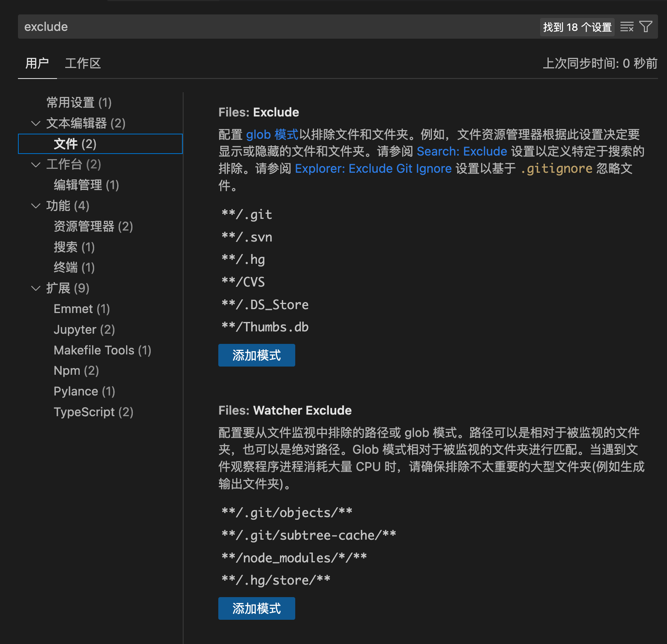Select 资源管理器 under 功能
This screenshot has height=644, width=667.
point(93,226)
